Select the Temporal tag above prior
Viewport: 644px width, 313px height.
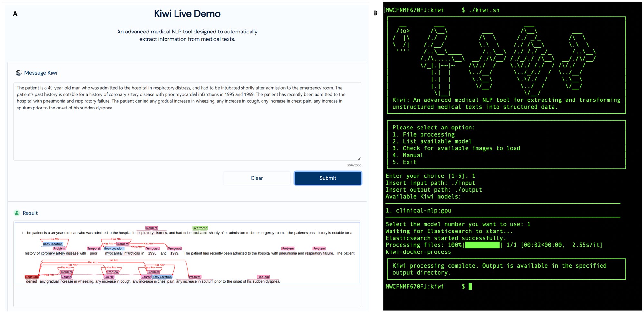[x=94, y=249]
